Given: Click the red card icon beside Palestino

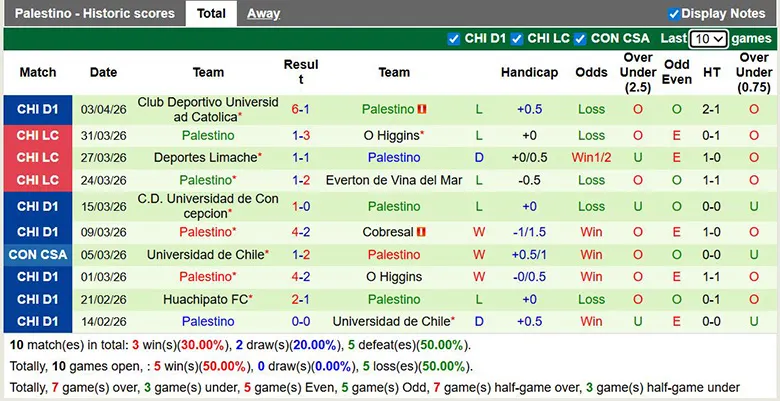Looking at the screenshot, I should [423, 109].
